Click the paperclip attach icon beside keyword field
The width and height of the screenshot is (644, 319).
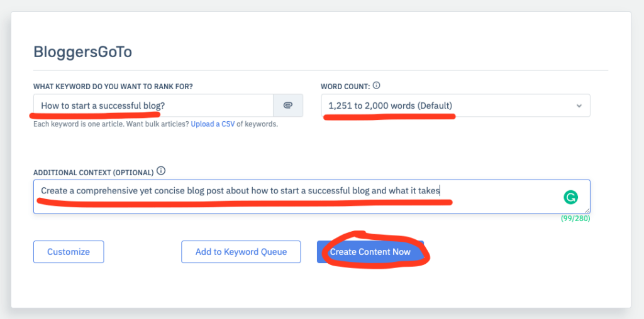(288, 105)
